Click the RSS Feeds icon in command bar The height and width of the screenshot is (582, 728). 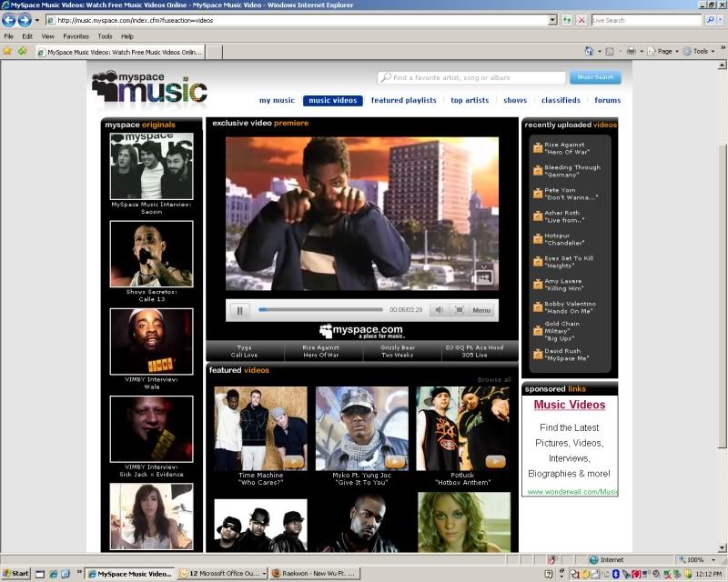coord(610,52)
